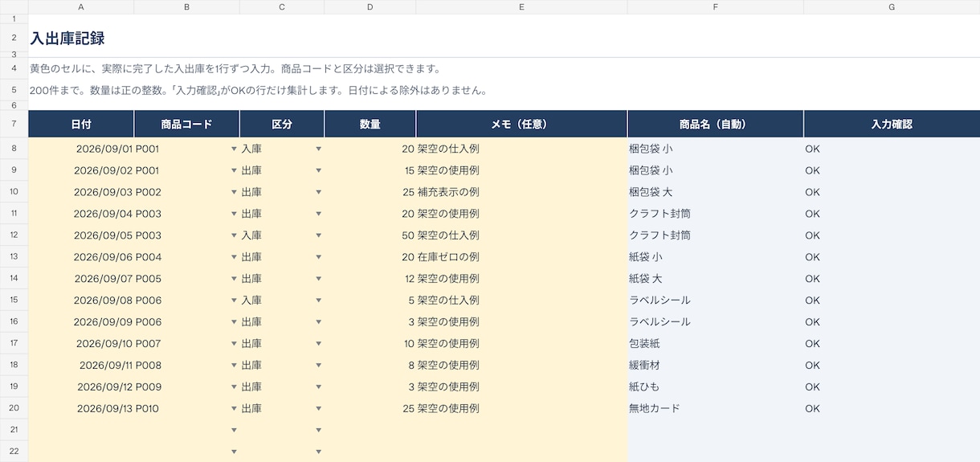Select empty quantity cell in row 21
The height and width of the screenshot is (462, 980).
(370, 431)
